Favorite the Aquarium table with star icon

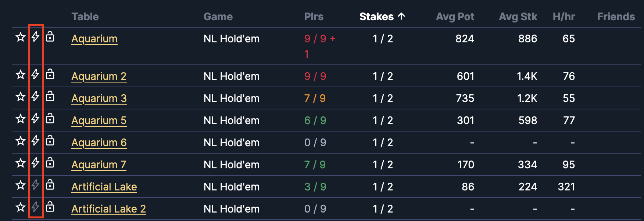pos(21,37)
